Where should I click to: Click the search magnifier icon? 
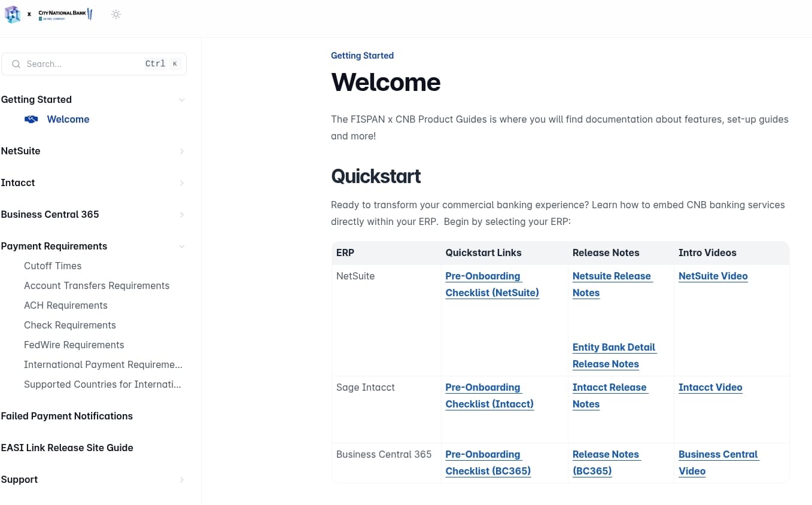pyautogui.click(x=16, y=64)
